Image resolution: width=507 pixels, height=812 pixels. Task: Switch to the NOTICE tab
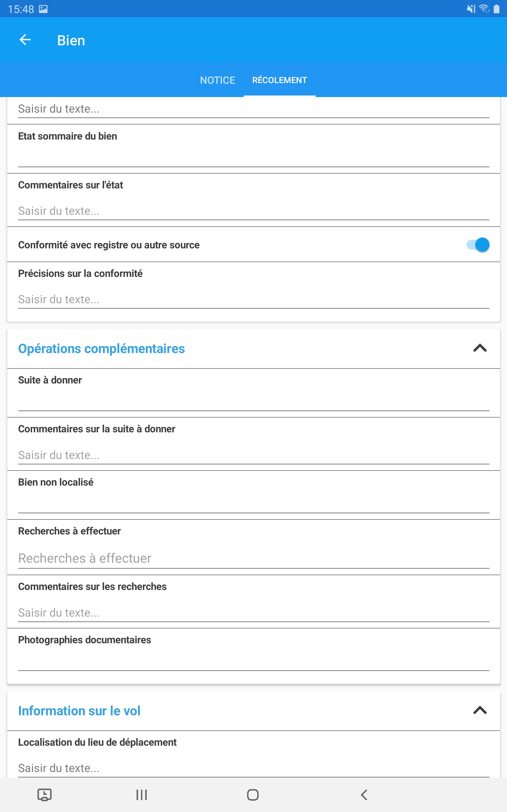[217, 80]
